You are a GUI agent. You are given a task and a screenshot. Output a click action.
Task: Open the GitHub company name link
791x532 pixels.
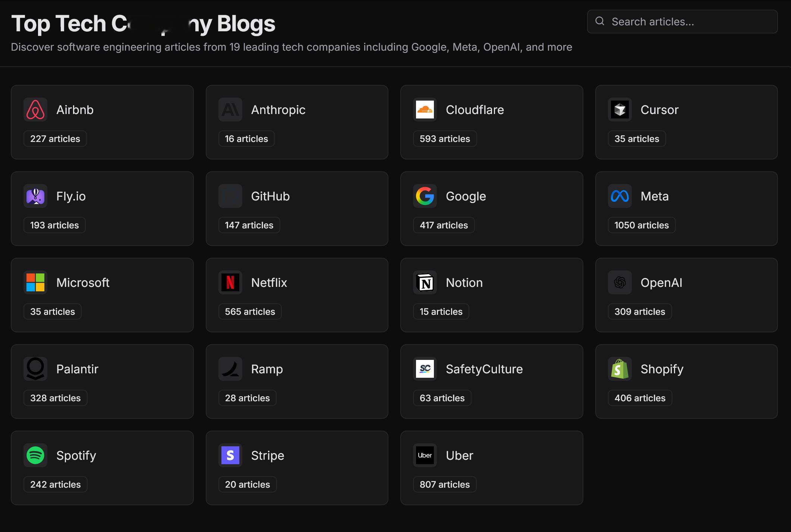pyautogui.click(x=270, y=196)
